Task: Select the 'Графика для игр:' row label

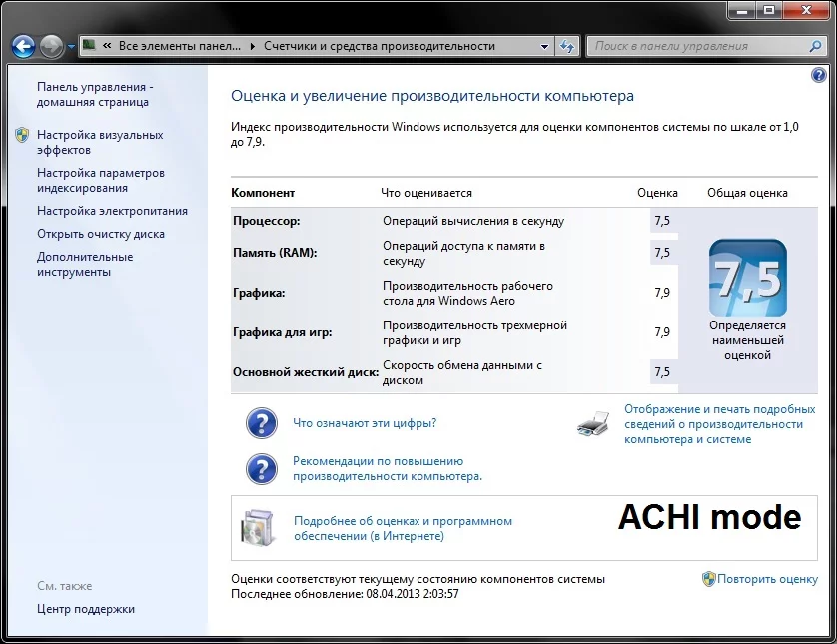Action: tap(282, 332)
